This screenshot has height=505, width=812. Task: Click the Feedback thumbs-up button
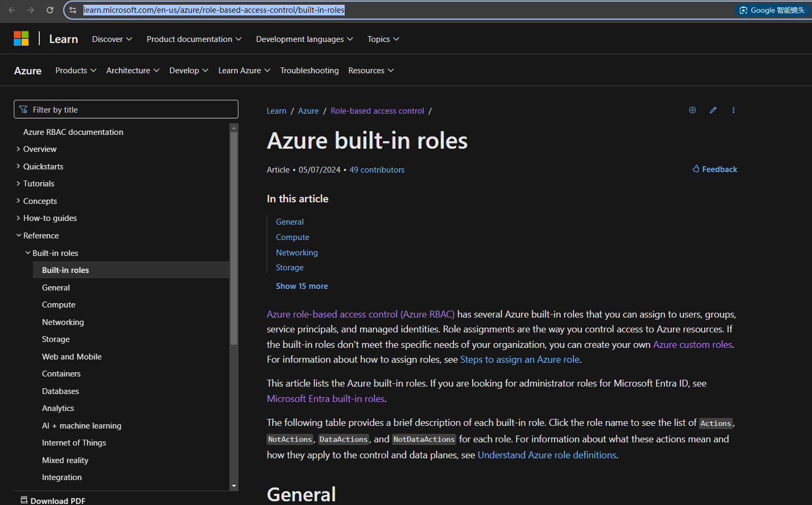pos(715,169)
